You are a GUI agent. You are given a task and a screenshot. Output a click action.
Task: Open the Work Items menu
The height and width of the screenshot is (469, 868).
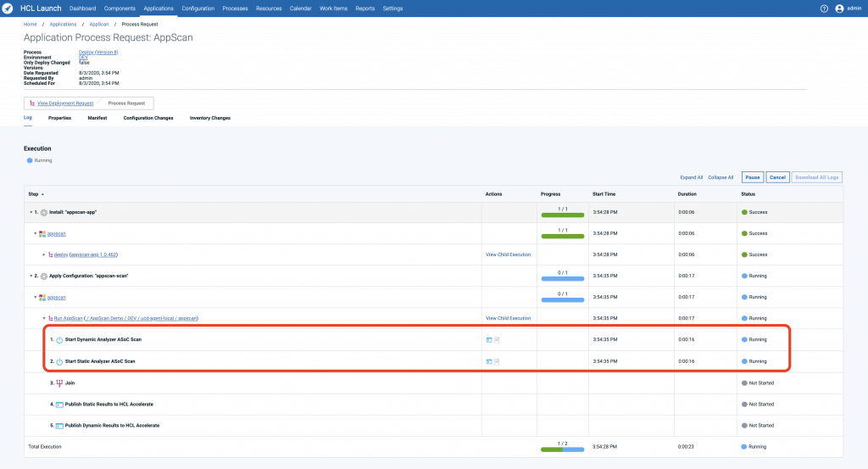click(333, 8)
